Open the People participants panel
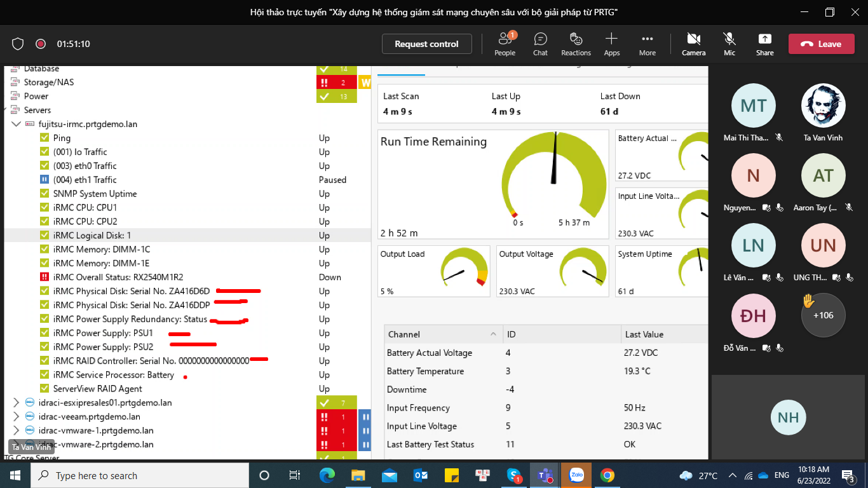This screenshot has width=868, height=488. coord(505,44)
